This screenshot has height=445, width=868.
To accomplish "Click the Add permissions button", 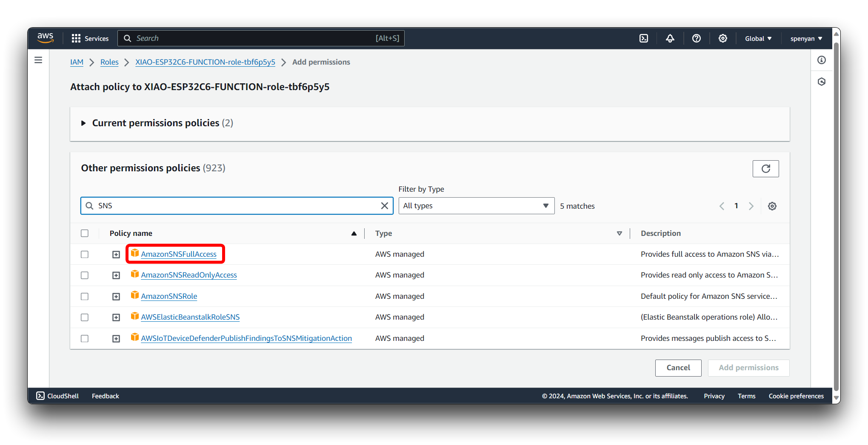I will pos(748,368).
